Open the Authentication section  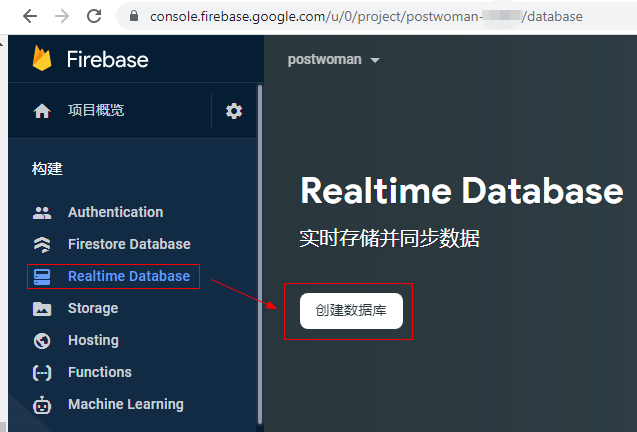point(115,212)
